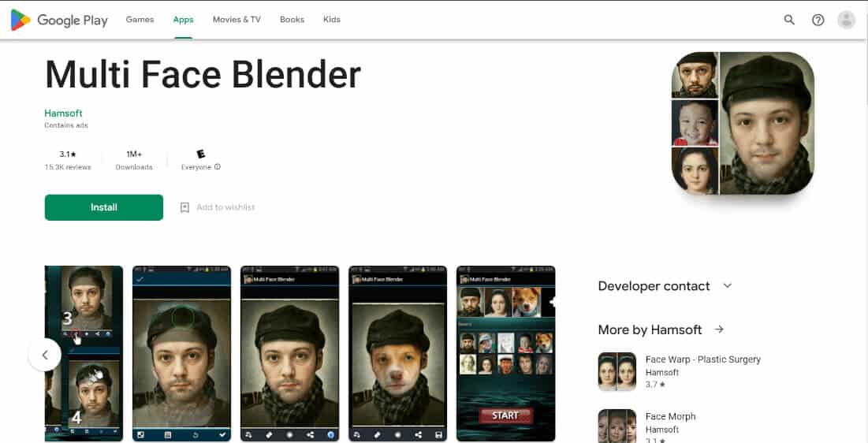The image size is (868, 443).
Task: Click the Everyone content rating E icon
Action: click(x=200, y=154)
